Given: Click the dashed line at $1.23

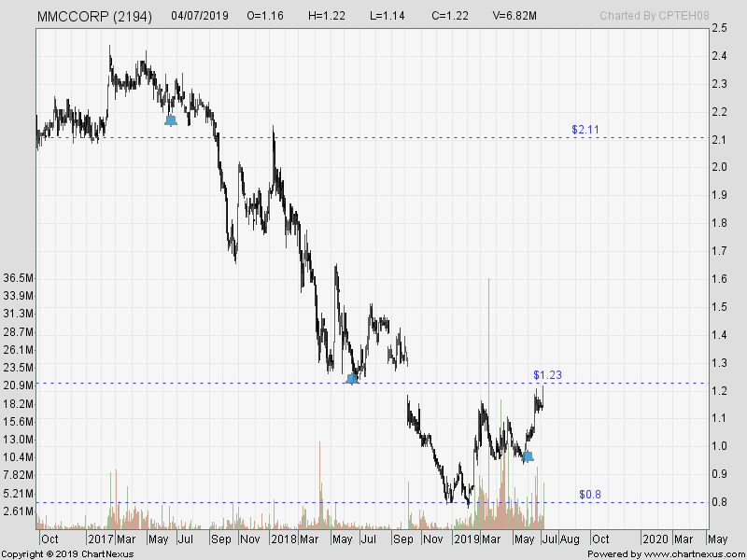Looking at the screenshot, I should tap(233, 383).
